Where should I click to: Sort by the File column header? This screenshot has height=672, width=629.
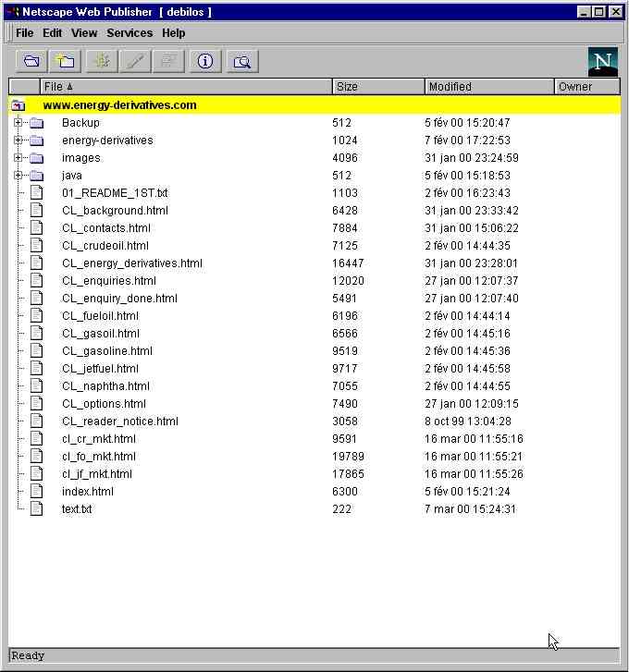[186, 87]
